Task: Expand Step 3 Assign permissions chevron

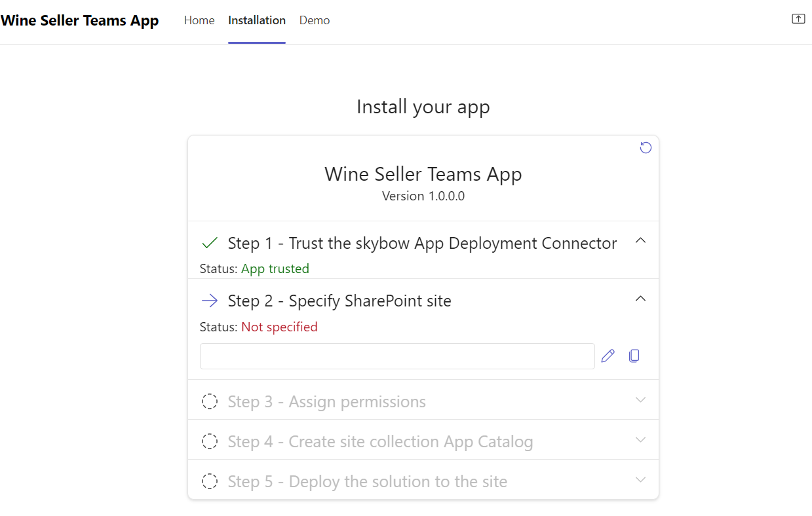Action: pyautogui.click(x=641, y=399)
